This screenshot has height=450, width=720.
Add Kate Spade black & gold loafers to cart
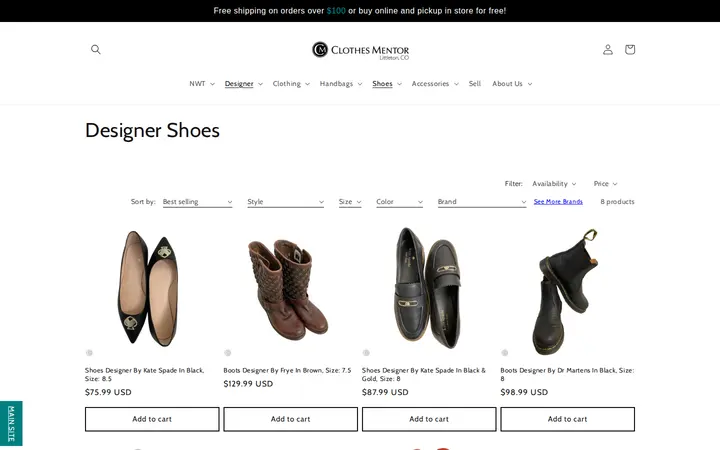(x=429, y=419)
